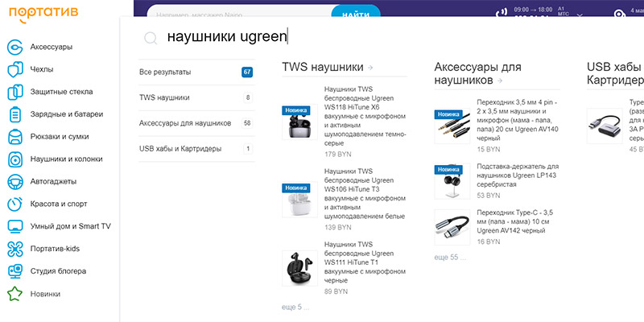644x322 pixels.
Task: Click the 09:00 → 18:00 working hours
Action: click(x=533, y=10)
